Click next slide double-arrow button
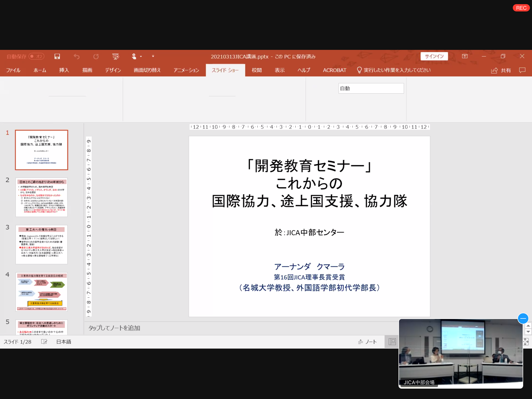The height and width of the screenshot is (399, 532). 528,332
